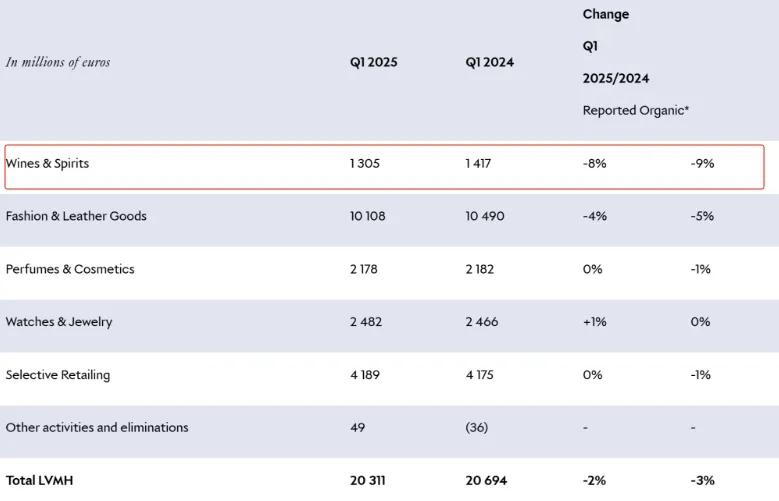Click the Selective Retailing row label
This screenshot has width=779, height=501.
(58, 375)
